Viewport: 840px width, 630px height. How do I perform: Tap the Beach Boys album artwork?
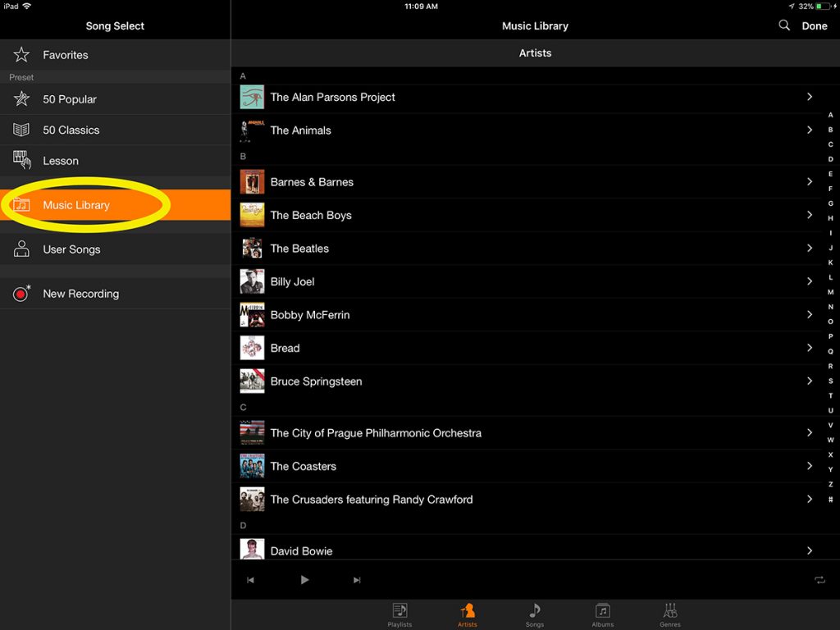(x=252, y=215)
